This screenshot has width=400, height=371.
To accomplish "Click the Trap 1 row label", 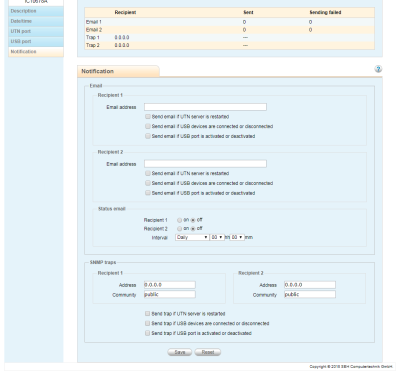I will [x=93, y=37].
